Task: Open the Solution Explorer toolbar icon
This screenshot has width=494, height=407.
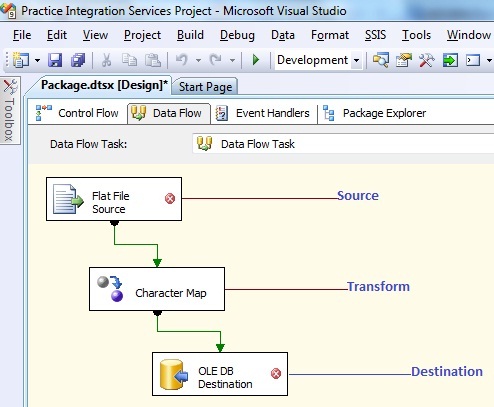Action: click(381, 60)
